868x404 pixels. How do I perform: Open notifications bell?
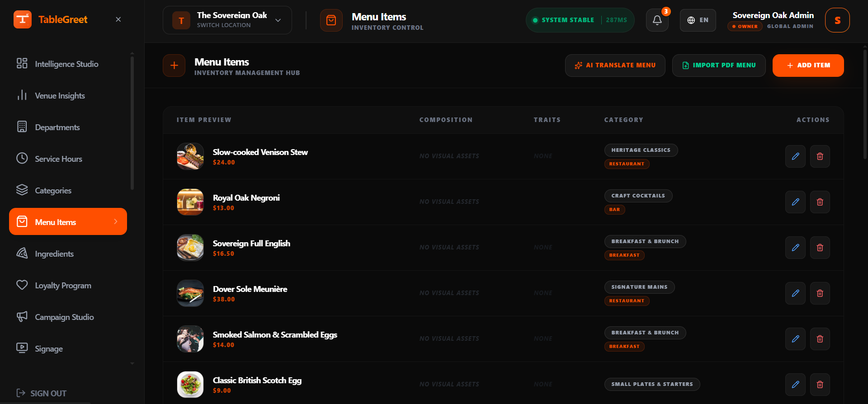point(657,20)
